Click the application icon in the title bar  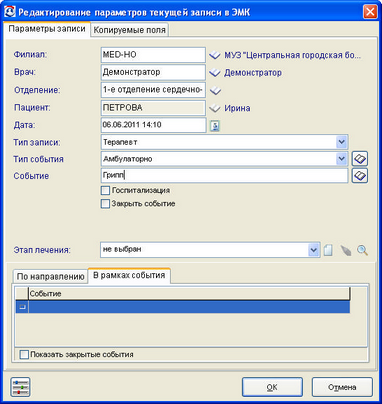click(10, 12)
